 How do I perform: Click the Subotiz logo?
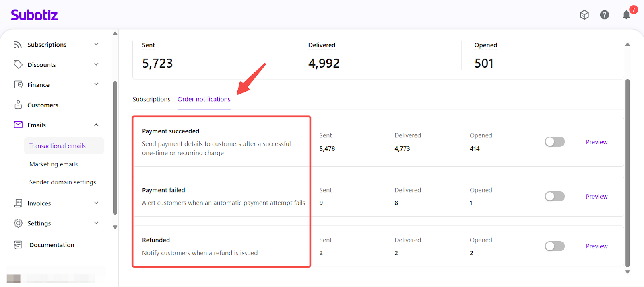coord(34,15)
